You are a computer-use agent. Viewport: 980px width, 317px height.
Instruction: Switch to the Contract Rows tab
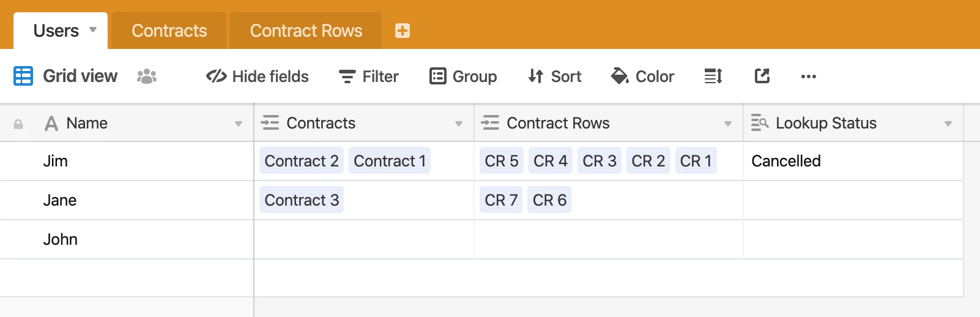(306, 31)
